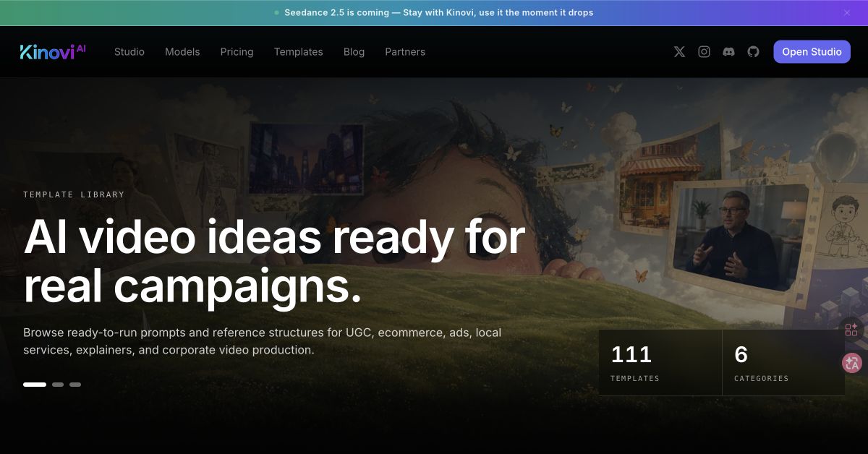868x454 pixels.
Task: Open the floating grid sparkle widget icon
Action: [851, 330]
